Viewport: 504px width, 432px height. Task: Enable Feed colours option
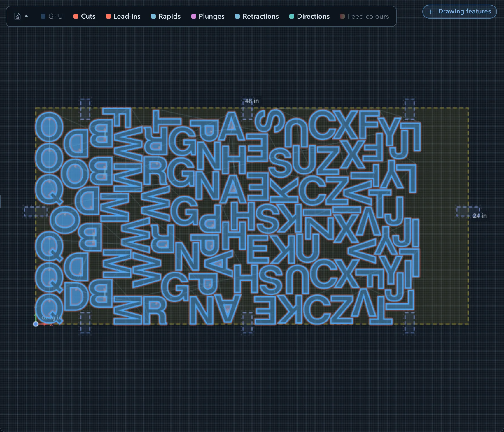click(x=364, y=16)
